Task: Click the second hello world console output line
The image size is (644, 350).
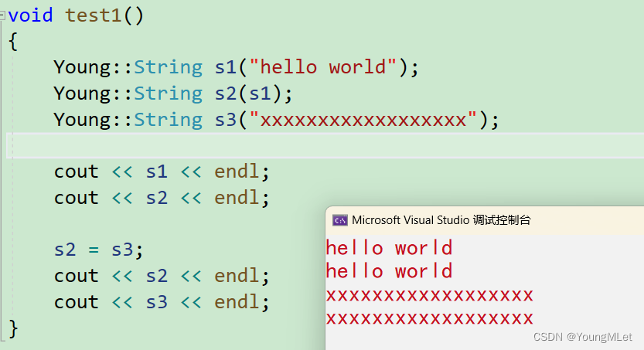Action: (389, 271)
